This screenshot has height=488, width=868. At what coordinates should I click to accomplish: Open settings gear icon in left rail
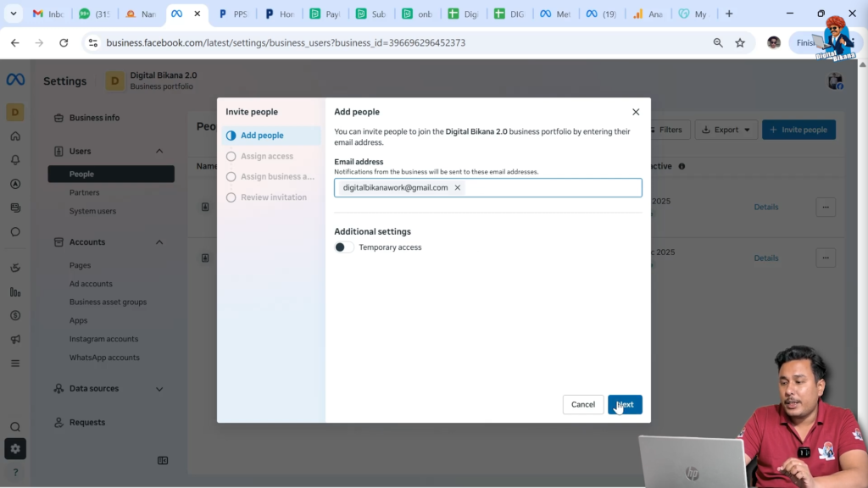click(x=15, y=449)
